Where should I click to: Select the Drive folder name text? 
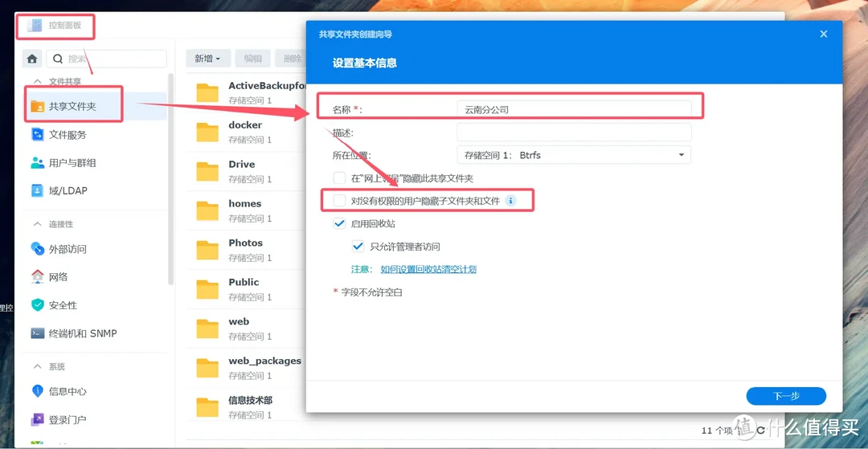(242, 164)
